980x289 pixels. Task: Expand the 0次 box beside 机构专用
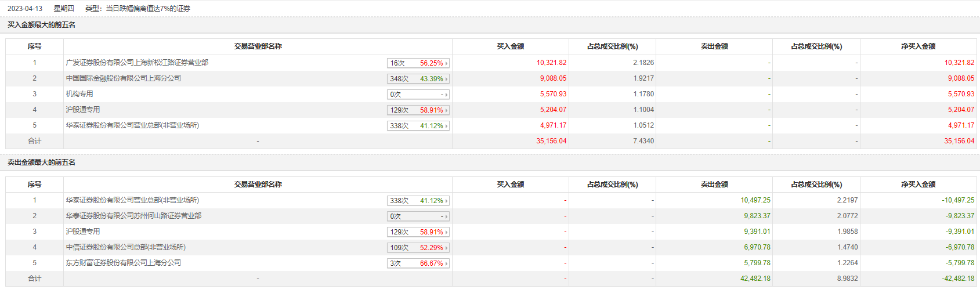[418, 95]
